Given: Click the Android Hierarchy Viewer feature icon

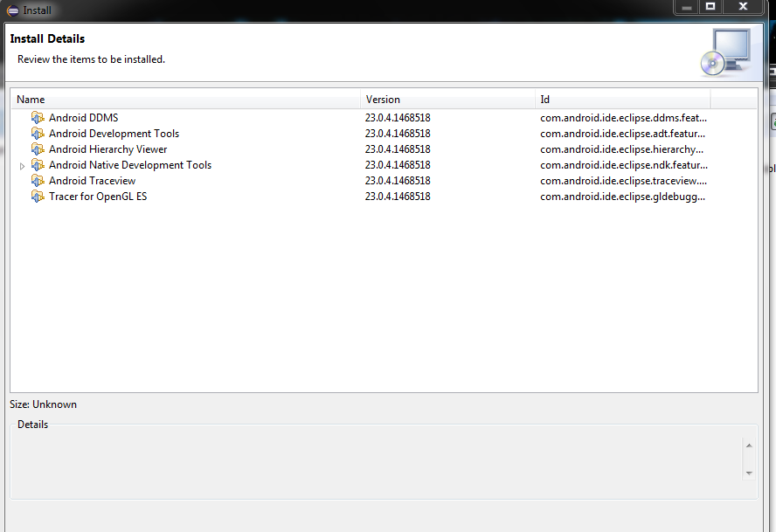Looking at the screenshot, I should click(x=38, y=149).
